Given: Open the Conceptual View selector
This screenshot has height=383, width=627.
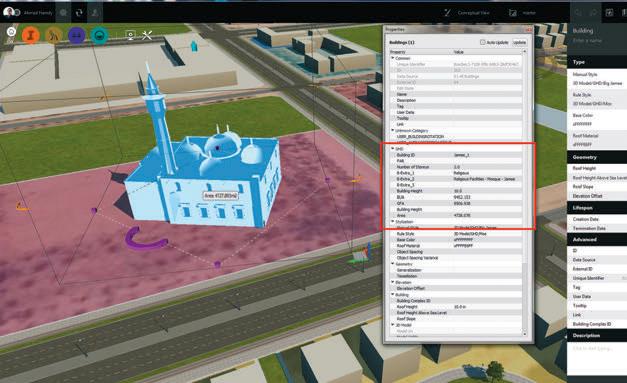Looking at the screenshot, I should tap(467, 13).
